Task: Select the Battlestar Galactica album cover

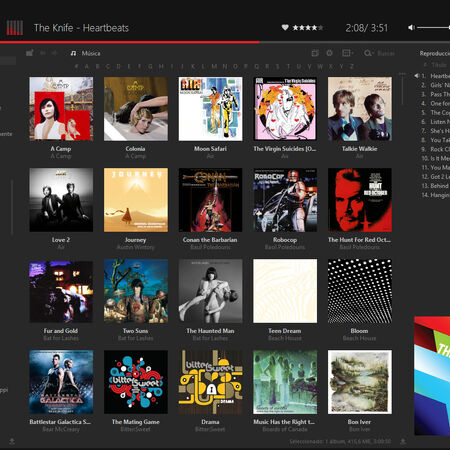Action: pyautogui.click(x=61, y=382)
